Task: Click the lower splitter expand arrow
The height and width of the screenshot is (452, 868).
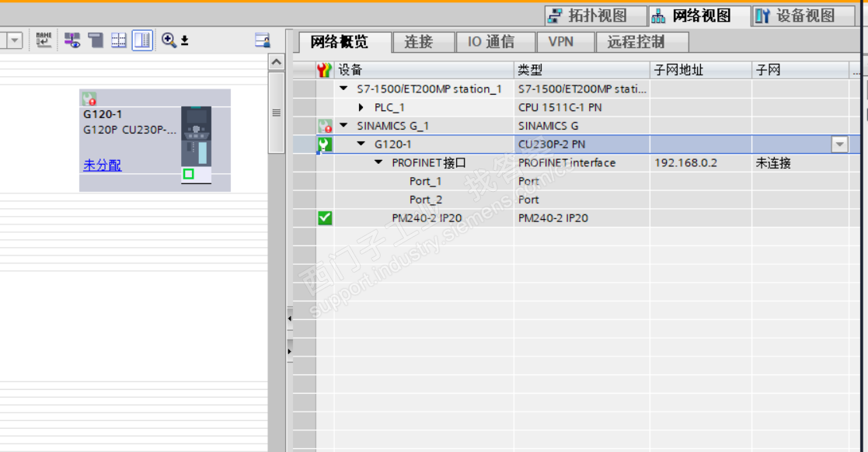Action: (290, 351)
